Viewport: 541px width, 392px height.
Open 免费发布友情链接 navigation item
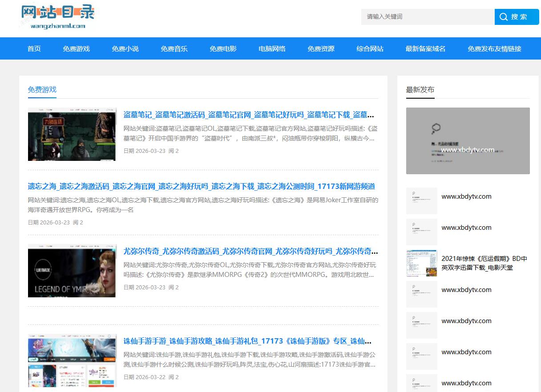(x=494, y=49)
